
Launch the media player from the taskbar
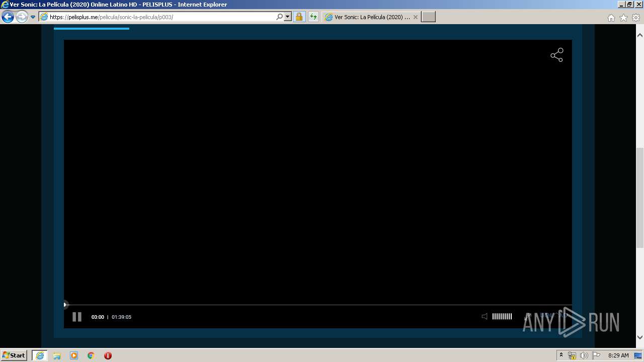74,355
